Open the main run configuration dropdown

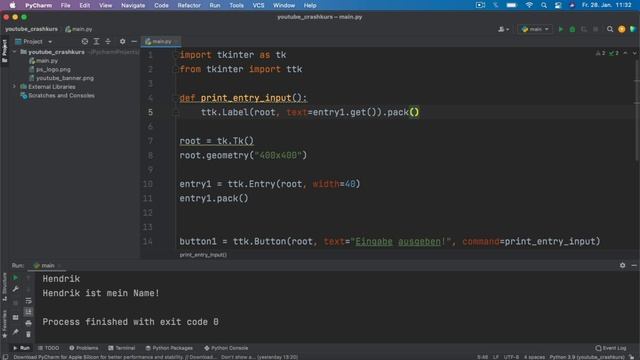[x=535, y=29]
